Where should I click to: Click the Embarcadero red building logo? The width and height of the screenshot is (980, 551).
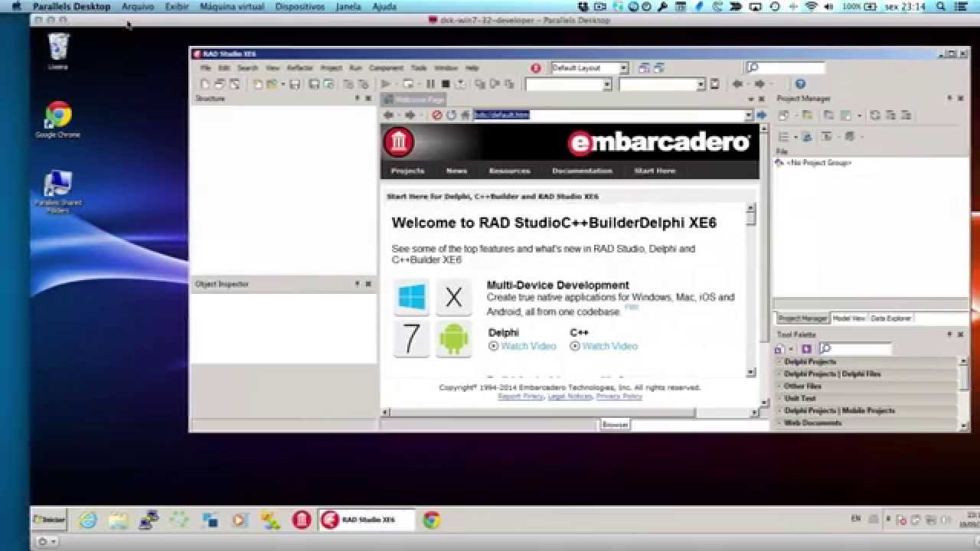point(399,142)
